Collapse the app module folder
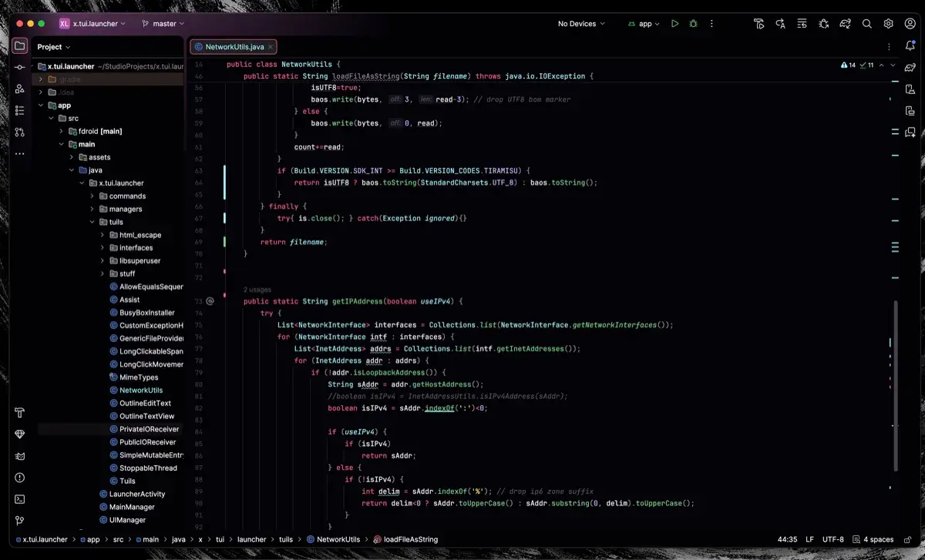925x560 pixels. (42, 106)
